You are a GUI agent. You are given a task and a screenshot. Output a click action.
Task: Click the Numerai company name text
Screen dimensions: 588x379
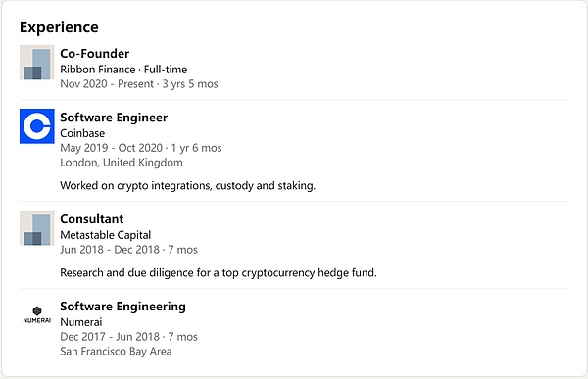tap(81, 322)
